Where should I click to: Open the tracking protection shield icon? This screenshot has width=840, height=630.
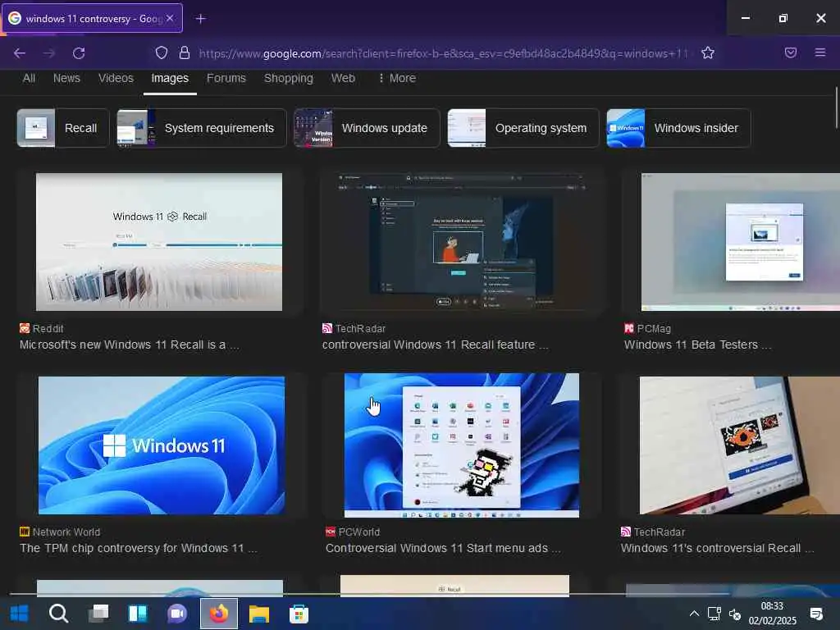click(x=162, y=52)
